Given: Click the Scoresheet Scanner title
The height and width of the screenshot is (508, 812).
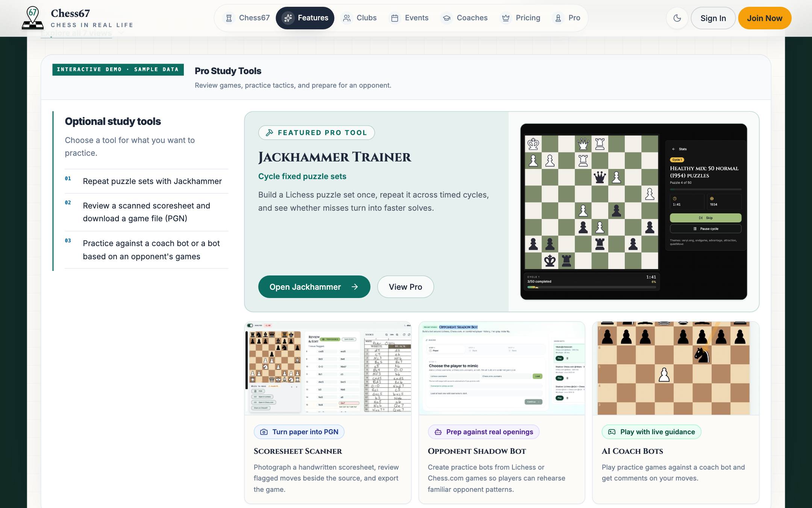Looking at the screenshot, I should (x=298, y=451).
